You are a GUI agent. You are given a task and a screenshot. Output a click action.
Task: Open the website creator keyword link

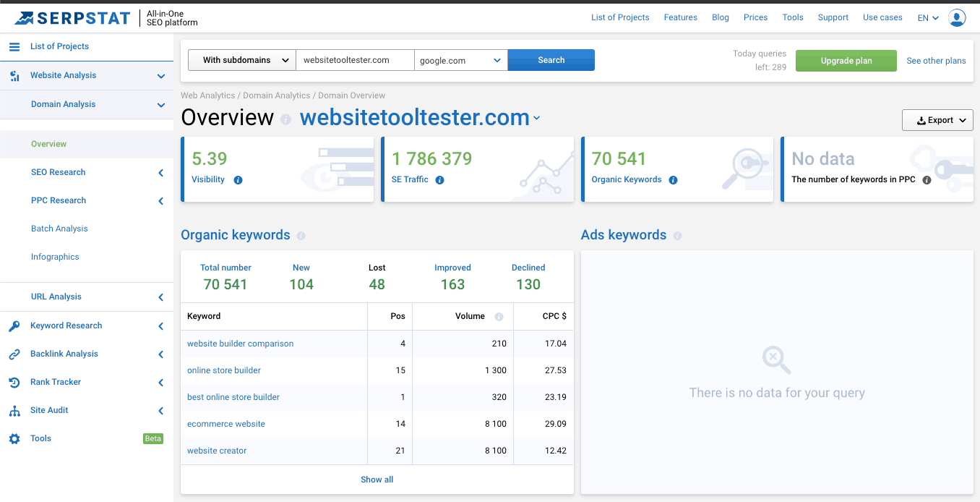[x=217, y=451]
